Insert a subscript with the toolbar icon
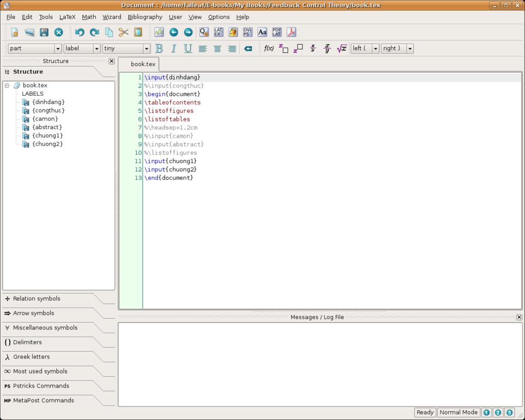525x420 pixels. [x=283, y=49]
